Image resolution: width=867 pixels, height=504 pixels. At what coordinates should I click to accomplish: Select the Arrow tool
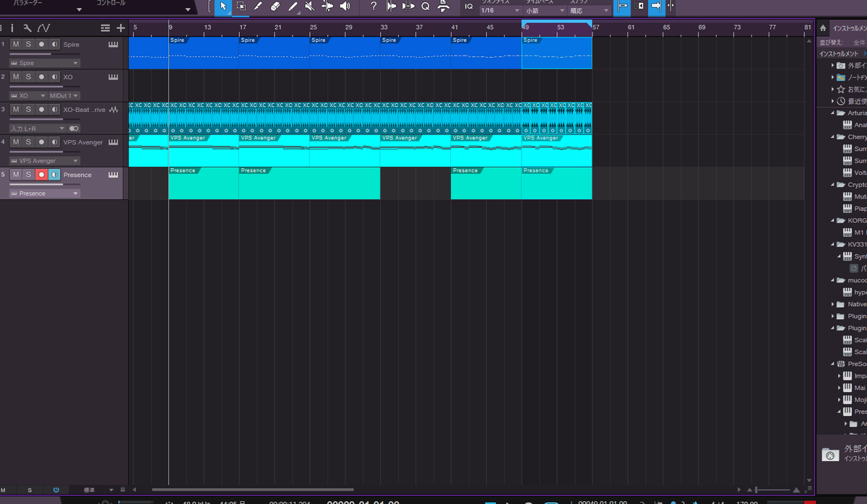point(223,6)
